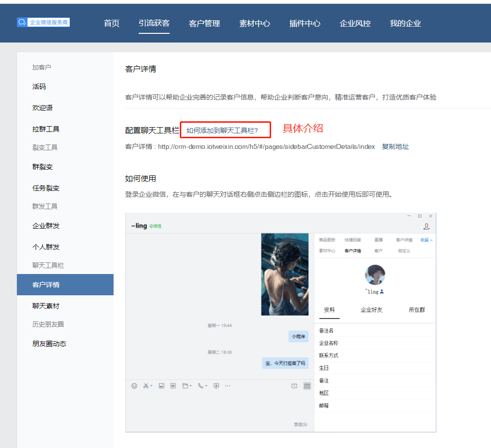Click the 生日 field row
The height and width of the screenshot is (448, 491).
375,368
